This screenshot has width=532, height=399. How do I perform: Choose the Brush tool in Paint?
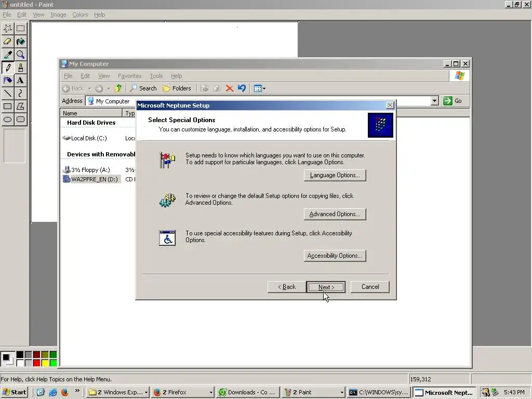pyautogui.click(x=20, y=68)
